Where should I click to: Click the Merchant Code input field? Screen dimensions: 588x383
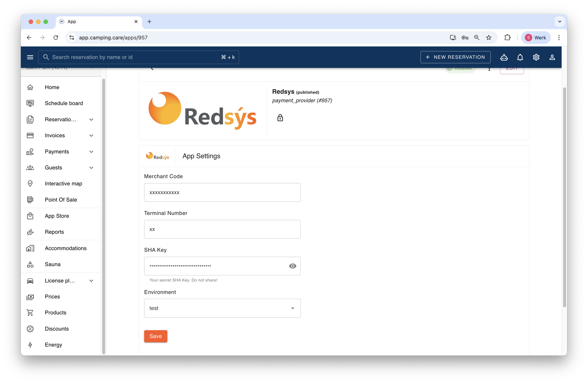[x=222, y=192]
